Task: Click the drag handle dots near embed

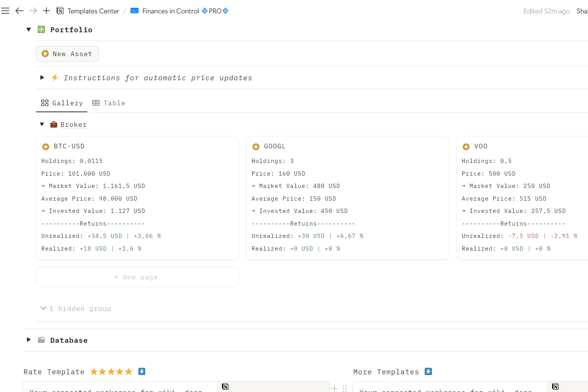Action: (345, 388)
